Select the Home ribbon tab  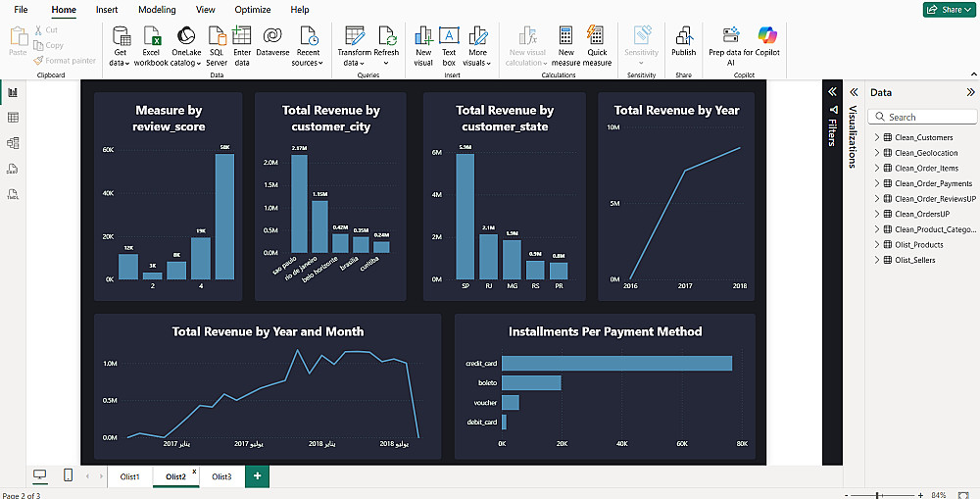pos(64,10)
